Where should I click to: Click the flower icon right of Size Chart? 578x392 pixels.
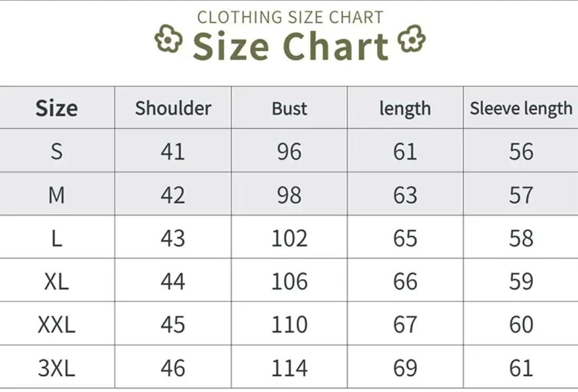point(411,39)
